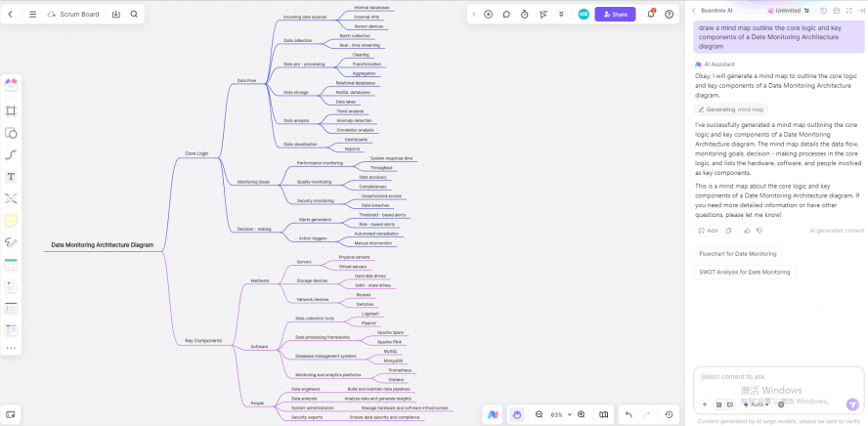Image resolution: width=868 pixels, height=426 pixels.
Task: Click Add to insert AI result
Action: pyautogui.click(x=708, y=231)
